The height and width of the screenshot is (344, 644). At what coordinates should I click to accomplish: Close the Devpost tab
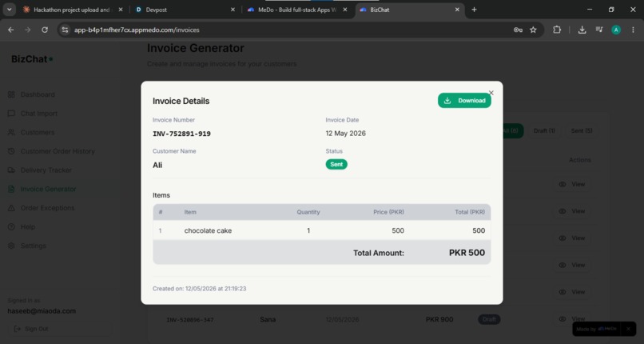233,10
